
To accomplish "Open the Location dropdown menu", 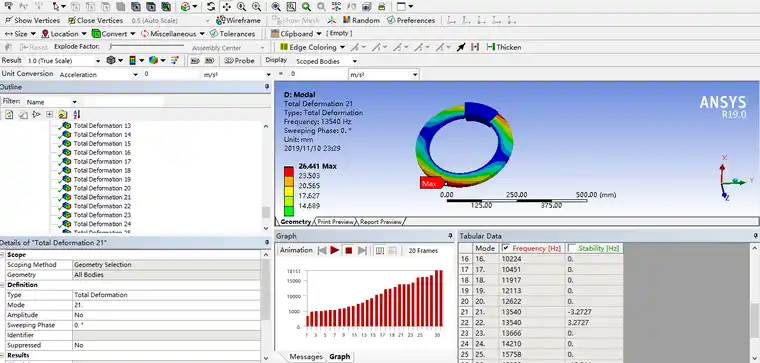I will (x=64, y=34).
